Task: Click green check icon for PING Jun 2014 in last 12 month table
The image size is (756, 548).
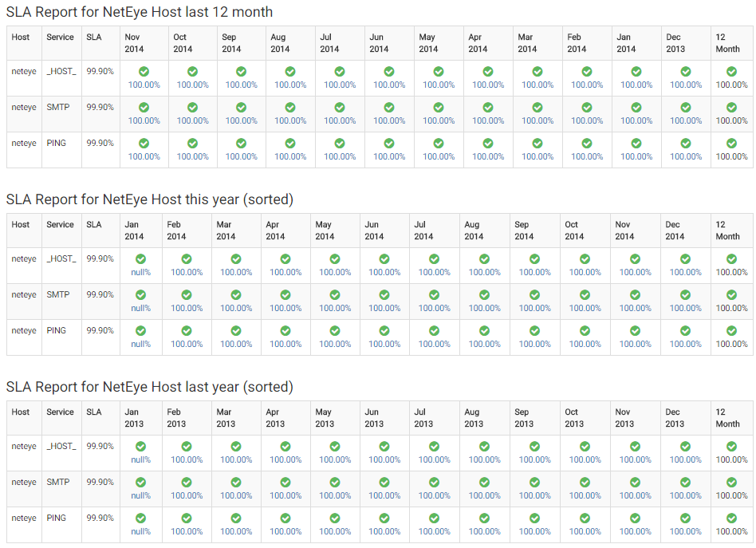Action: pyautogui.click(x=388, y=144)
